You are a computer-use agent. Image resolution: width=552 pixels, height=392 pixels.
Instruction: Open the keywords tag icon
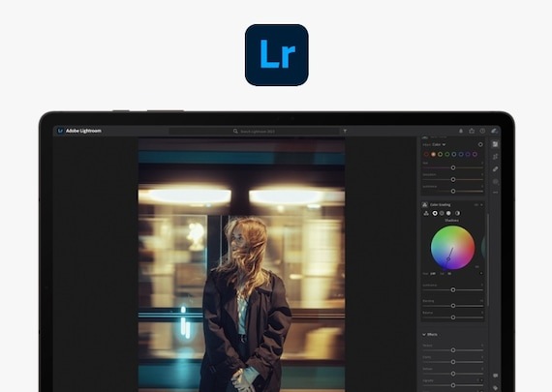(x=495, y=388)
